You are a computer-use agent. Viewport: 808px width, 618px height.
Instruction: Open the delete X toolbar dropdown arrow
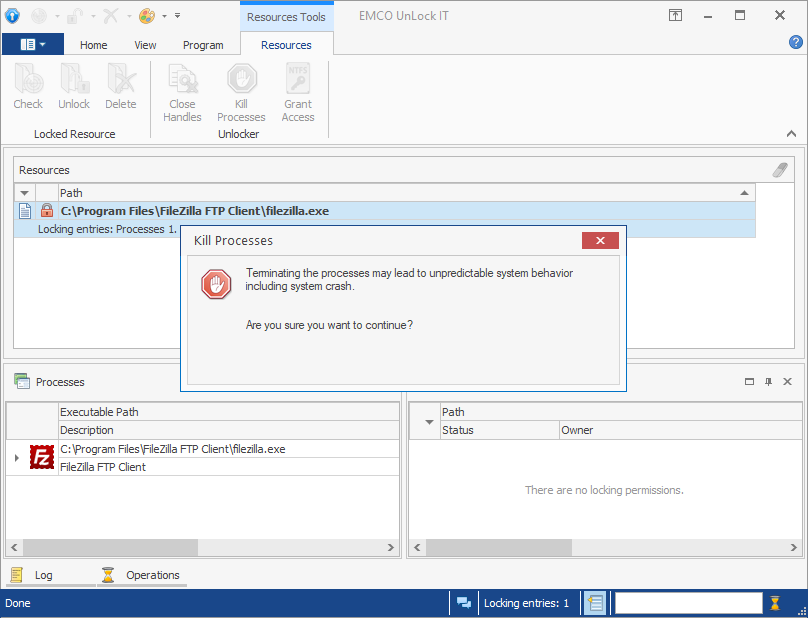click(x=129, y=16)
